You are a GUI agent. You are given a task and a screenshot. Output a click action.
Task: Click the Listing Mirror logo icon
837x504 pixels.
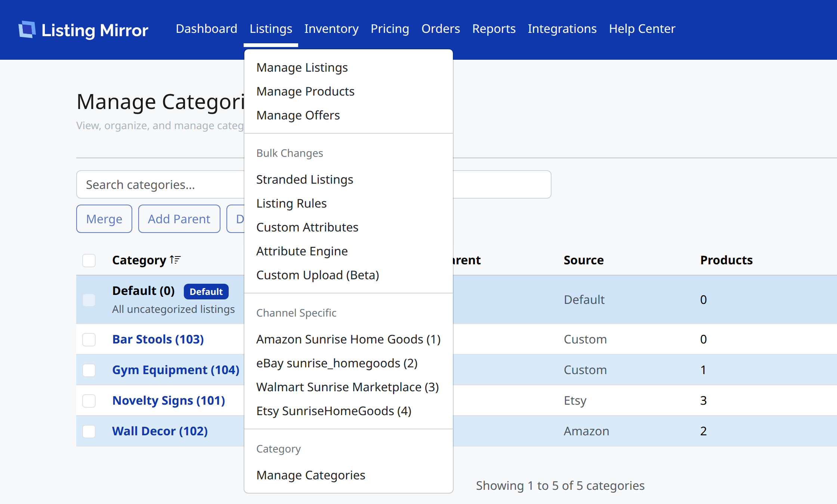(x=27, y=29)
